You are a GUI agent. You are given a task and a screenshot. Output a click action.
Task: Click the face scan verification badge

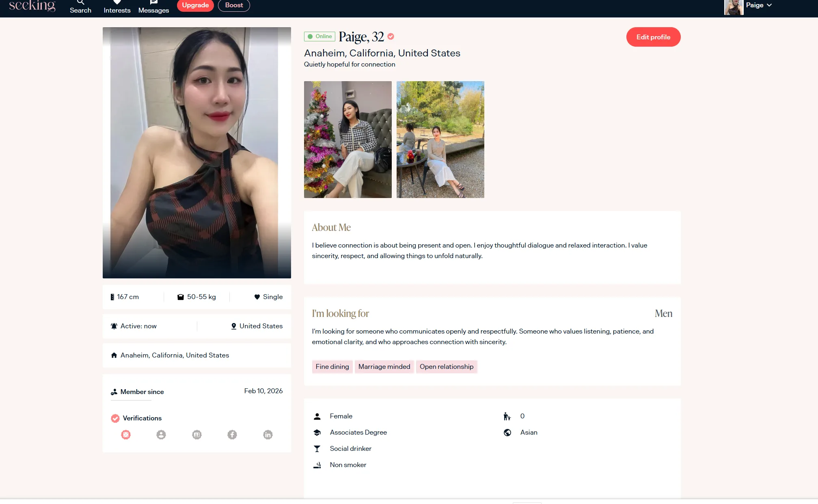[x=126, y=435]
